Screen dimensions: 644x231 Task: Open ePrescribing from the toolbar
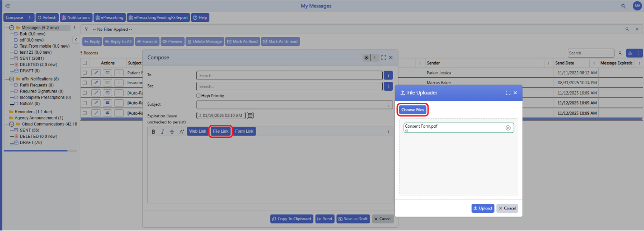coord(109,17)
